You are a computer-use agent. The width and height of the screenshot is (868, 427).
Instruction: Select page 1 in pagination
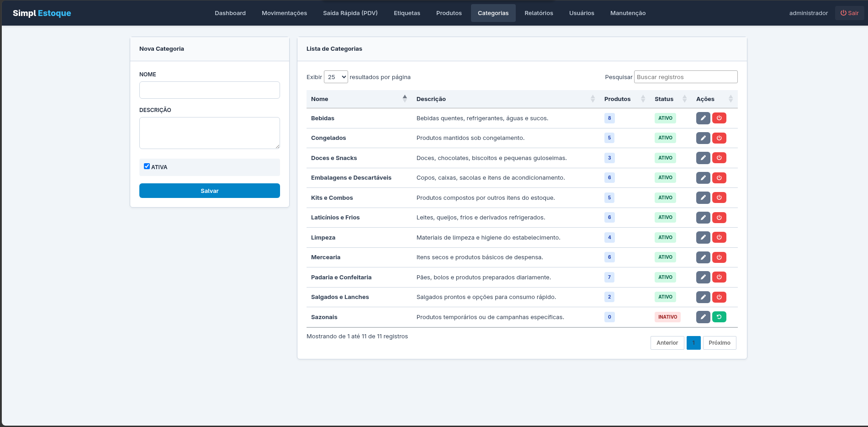tap(693, 343)
